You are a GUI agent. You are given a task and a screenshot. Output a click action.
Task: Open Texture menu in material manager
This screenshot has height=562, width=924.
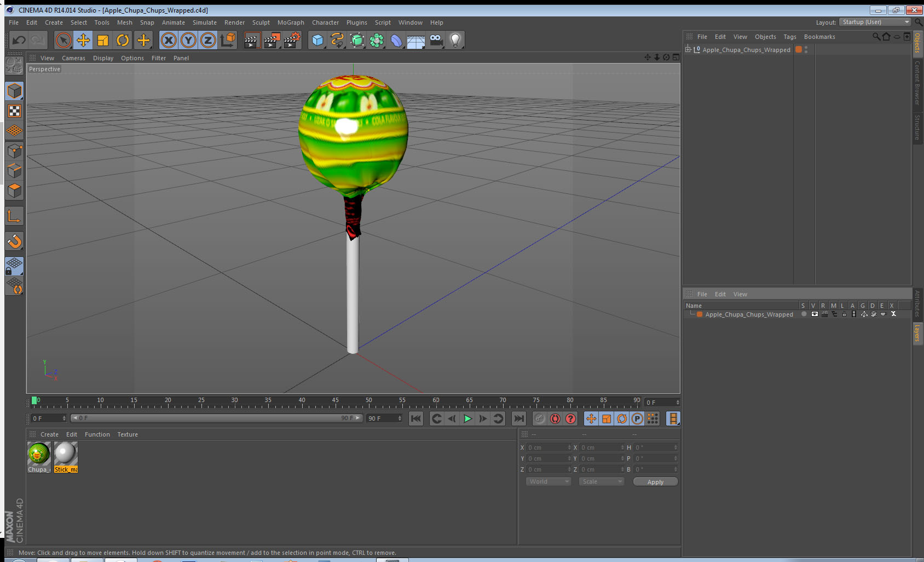click(128, 434)
